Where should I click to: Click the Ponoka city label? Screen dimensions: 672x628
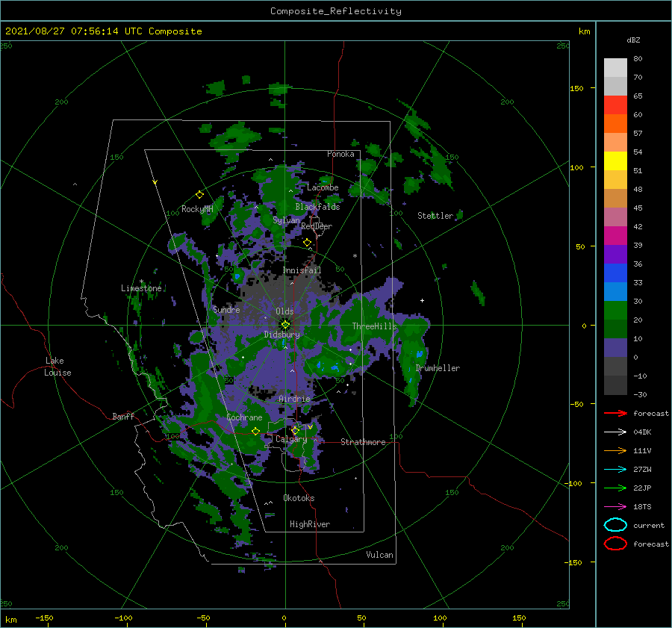(x=340, y=154)
